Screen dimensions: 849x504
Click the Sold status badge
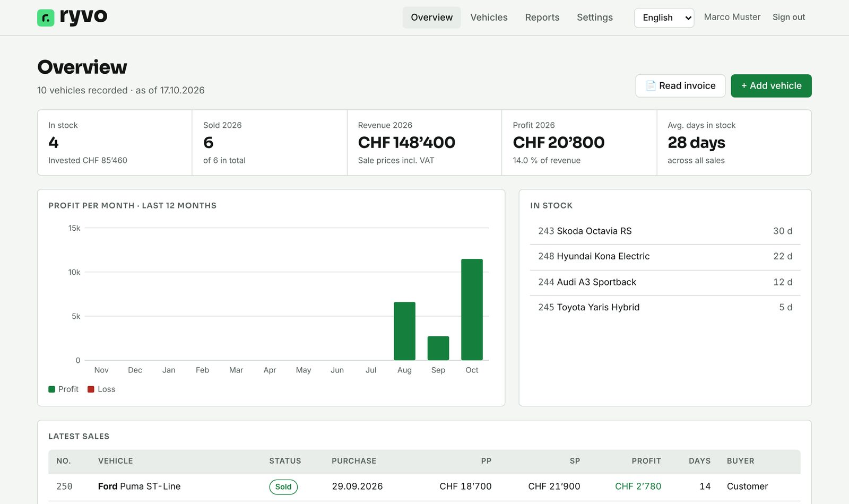tap(283, 487)
